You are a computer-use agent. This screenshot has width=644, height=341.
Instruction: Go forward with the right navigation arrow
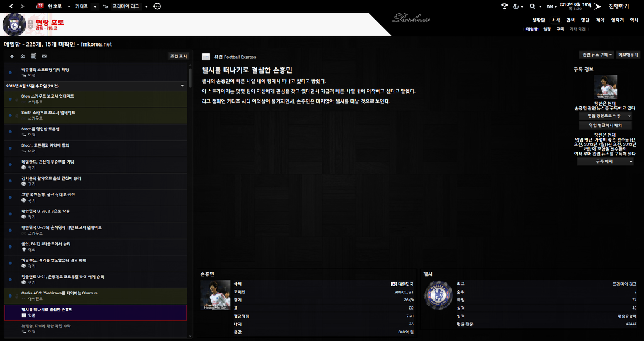22,6
